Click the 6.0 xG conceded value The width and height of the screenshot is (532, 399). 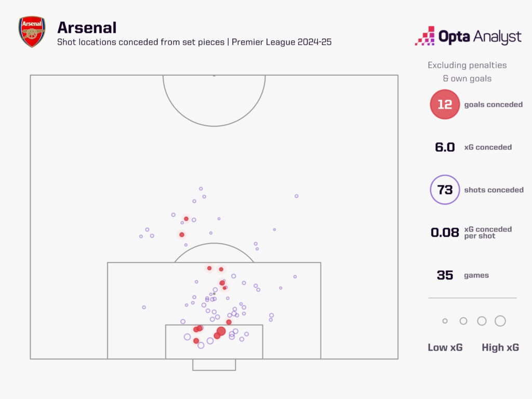click(445, 147)
